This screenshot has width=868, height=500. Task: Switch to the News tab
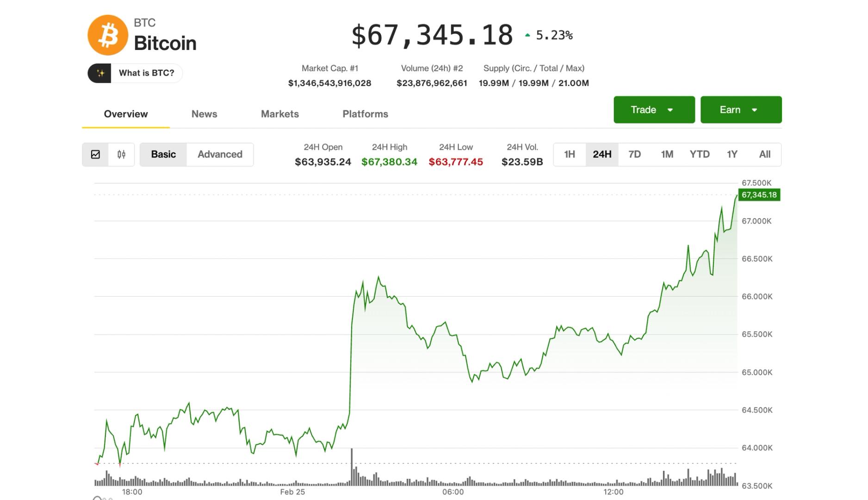click(x=204, y=114)
